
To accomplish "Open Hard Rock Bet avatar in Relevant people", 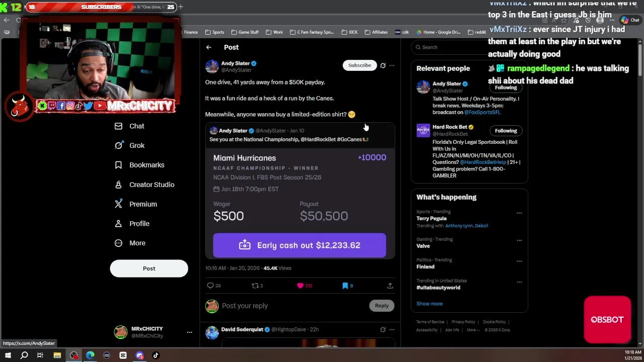I will coord(423,130).
